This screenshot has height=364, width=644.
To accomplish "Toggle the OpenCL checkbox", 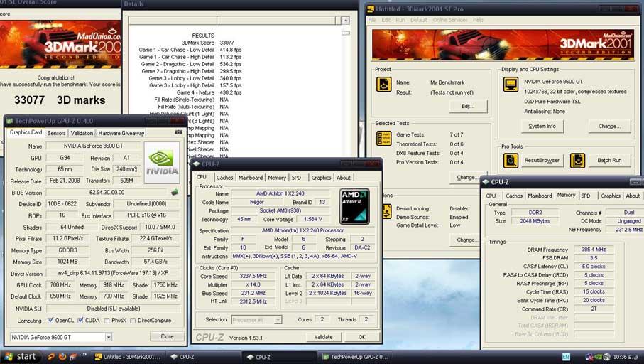I will [x=50, y=320].
